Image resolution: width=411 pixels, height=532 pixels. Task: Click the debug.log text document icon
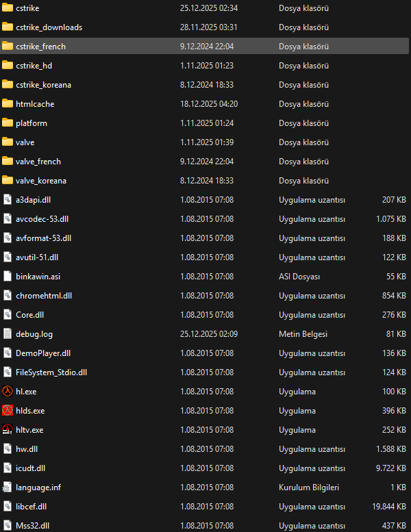point(8,334)
